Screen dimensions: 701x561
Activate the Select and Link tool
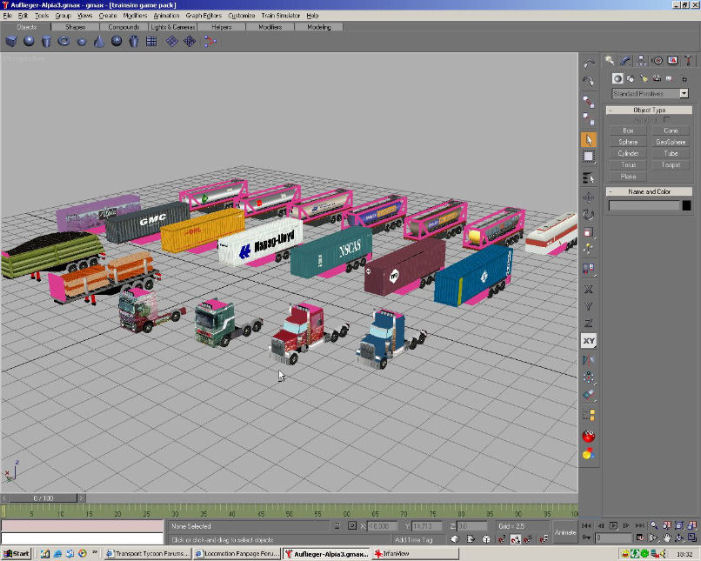tap(589, 102)
